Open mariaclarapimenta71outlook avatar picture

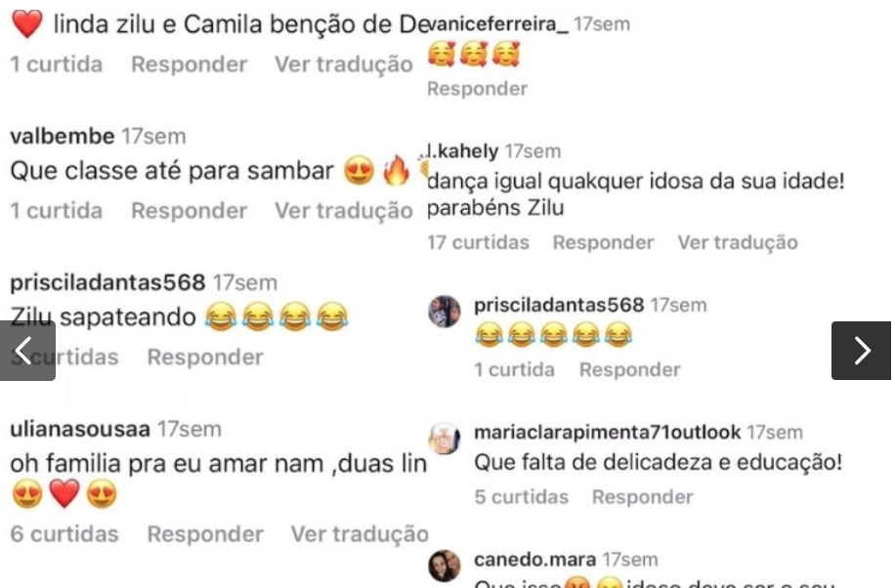(444, 439)
